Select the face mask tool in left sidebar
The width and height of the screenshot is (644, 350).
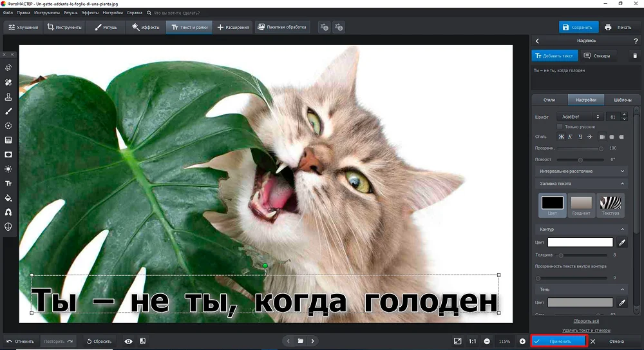pos(8,227)
